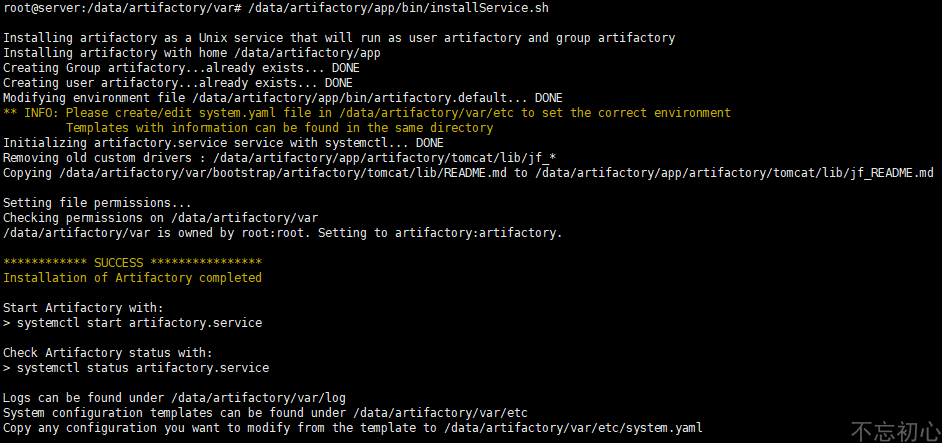The height and width of the screenshot is (443, 942).
Task: Click the 'Setting file permissions...' line
Action: coord(97,203)
